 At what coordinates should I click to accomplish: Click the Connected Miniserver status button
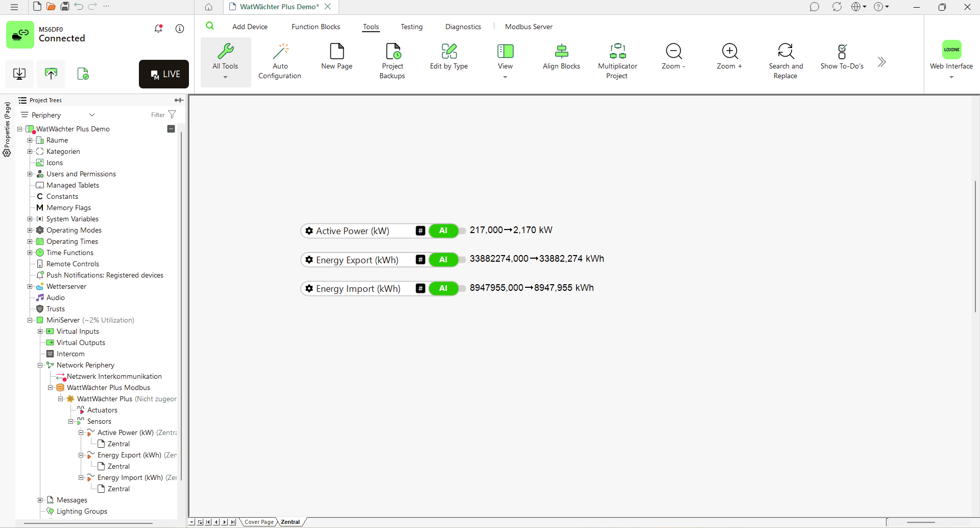tap(20, 35)
